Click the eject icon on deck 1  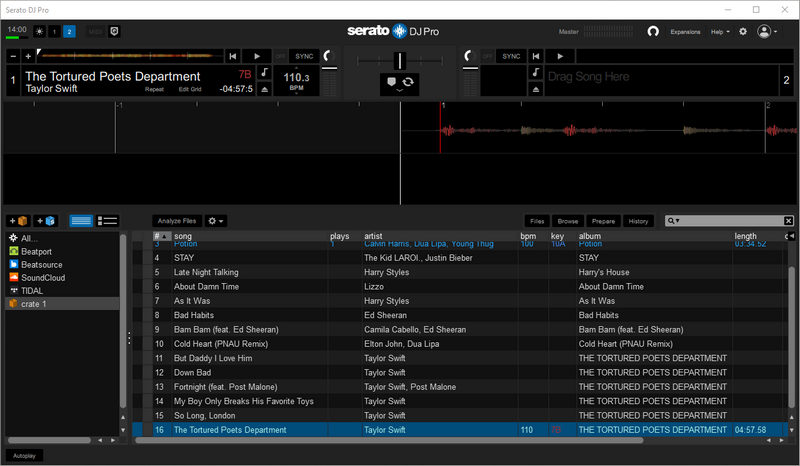click(265, 89)
